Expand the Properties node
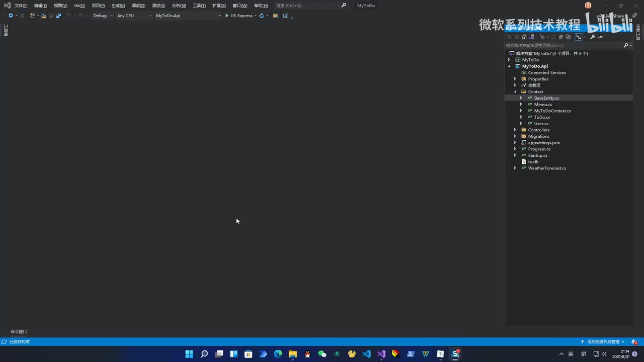The height and width of the screenshot is (362, 644). (x=515, y=79)
